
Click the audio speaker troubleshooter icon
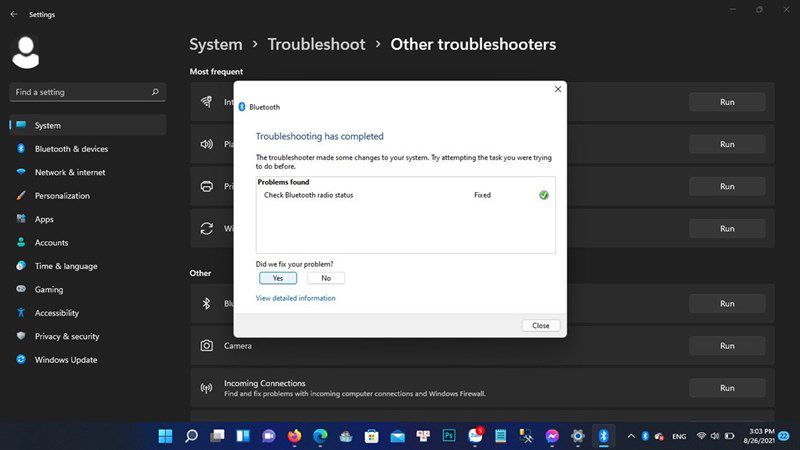pos(206,144)
